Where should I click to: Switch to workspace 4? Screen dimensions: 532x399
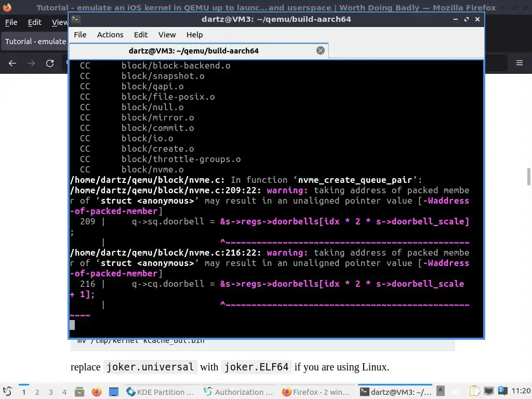(64, 392)
